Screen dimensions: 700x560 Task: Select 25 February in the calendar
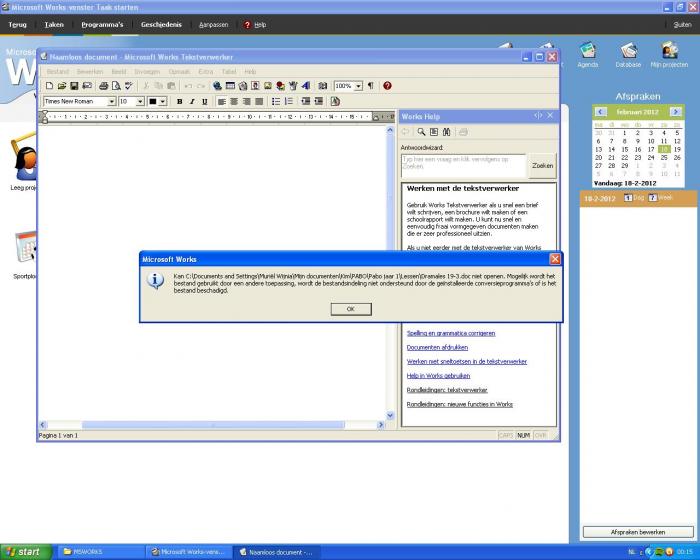coord(664,158)
